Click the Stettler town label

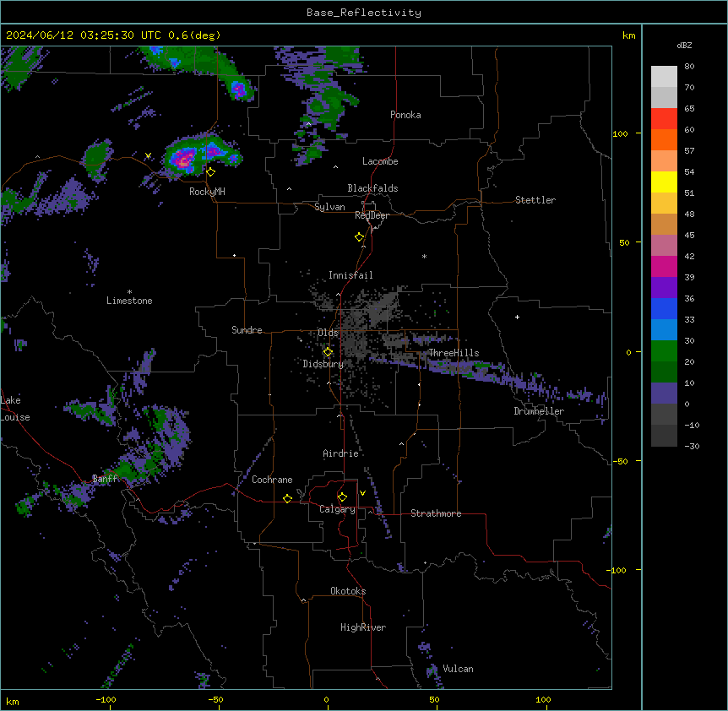click(535, 200)
